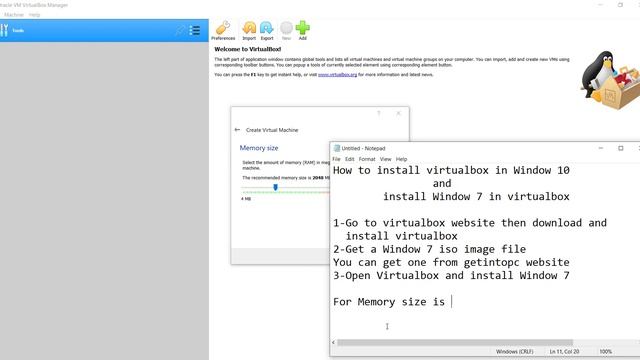Open the Tools list menu icon
This screenshot has height=360, width=640.
click(x=195, y=30)
